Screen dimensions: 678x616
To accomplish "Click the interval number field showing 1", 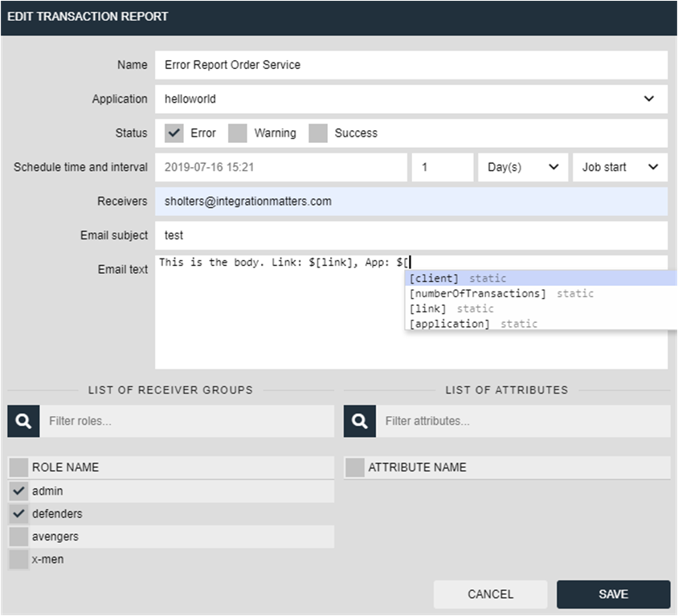I will tap(443, 167).
